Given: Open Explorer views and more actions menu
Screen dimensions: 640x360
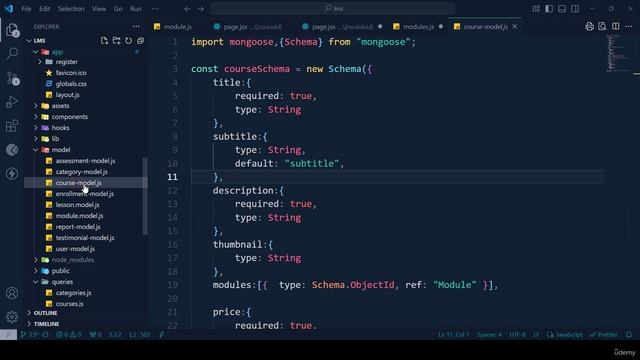Looking at the screenshot, I should 136,27.
